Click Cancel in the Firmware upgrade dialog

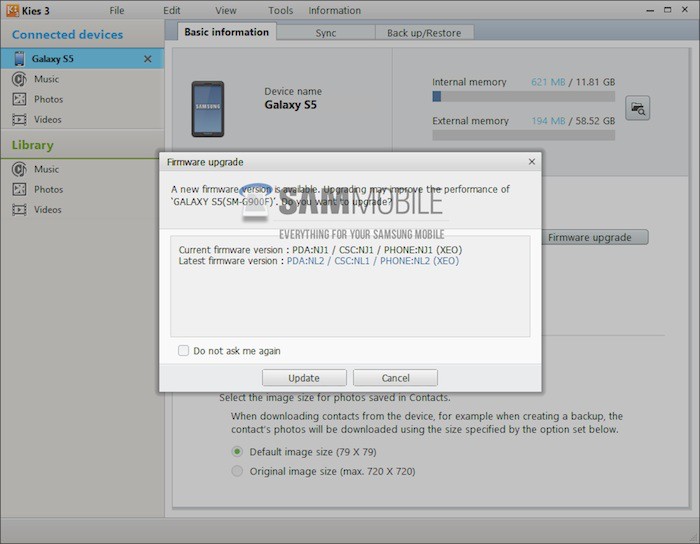click(x=396, y=378)
